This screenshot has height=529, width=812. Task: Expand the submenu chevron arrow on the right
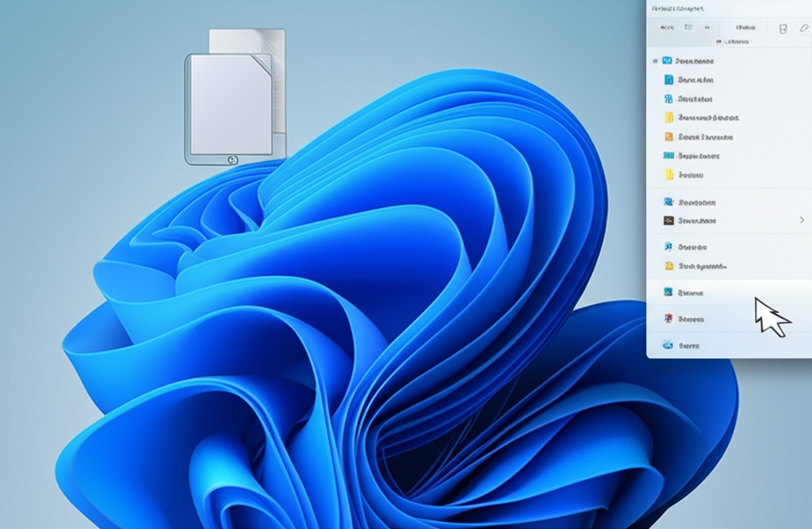[x=802, y=220]
